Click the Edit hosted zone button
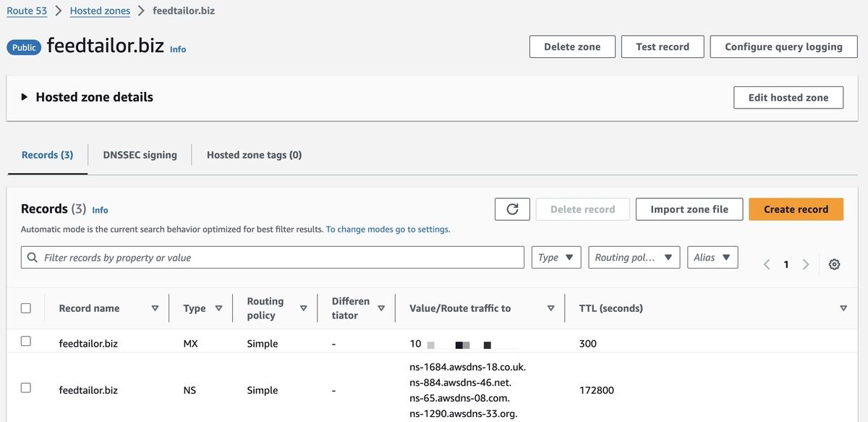The height and width of the screenshot is (422, 868). pos(788,98)
